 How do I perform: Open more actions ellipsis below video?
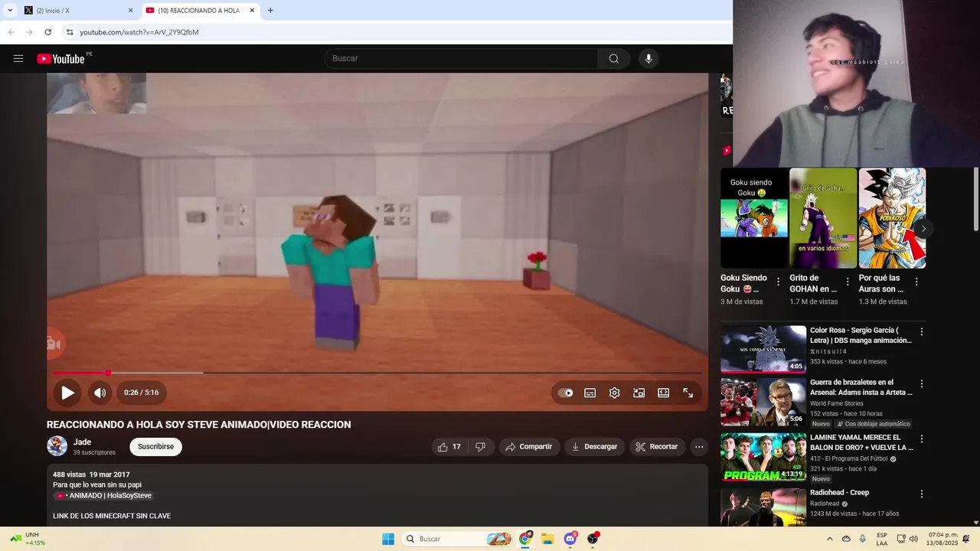(699, 447)
